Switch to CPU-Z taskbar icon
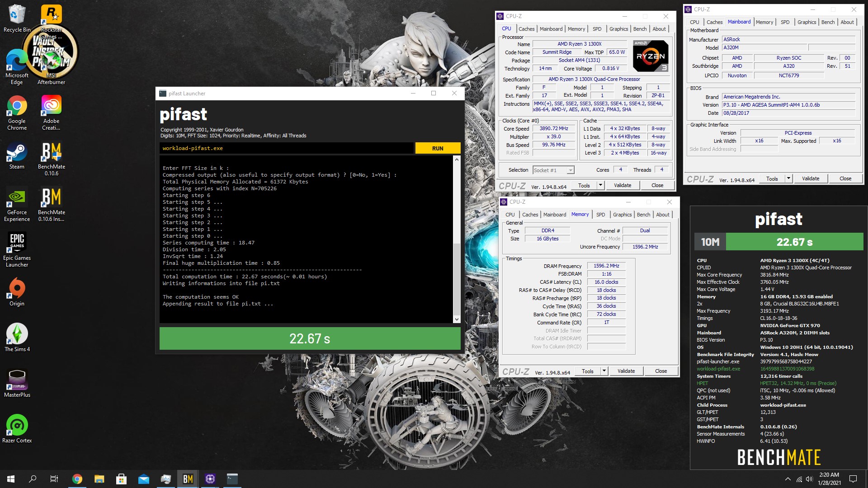Image resolution: width=868 pixels, height=488 pixels. (x=210, y=479)
